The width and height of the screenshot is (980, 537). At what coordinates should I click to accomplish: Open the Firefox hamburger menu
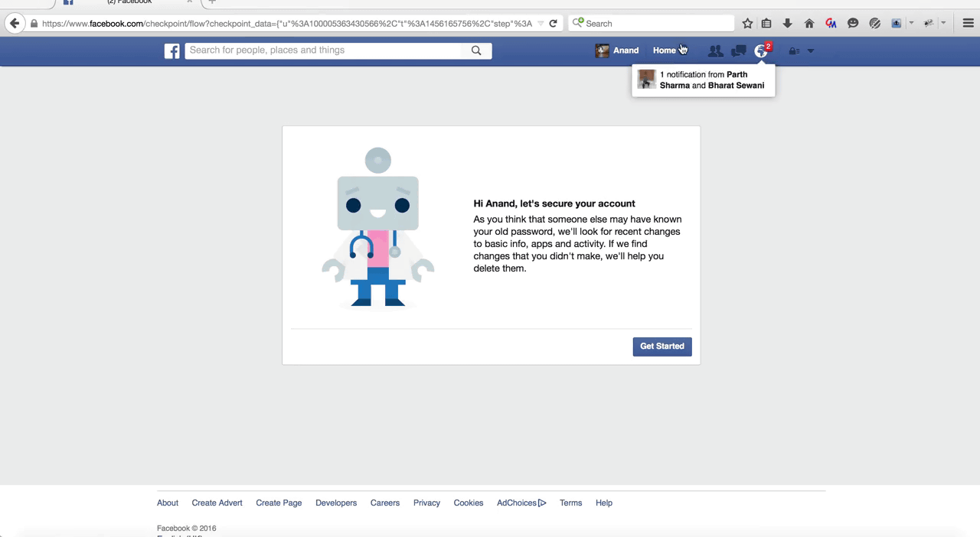[968, 24]
